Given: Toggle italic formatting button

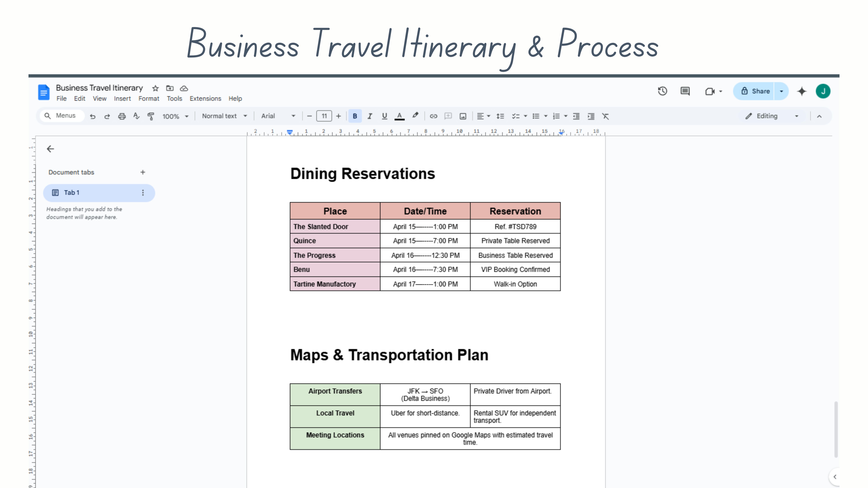Looking at the screenshot, I should pyautogui.click(x=370, y=116).
